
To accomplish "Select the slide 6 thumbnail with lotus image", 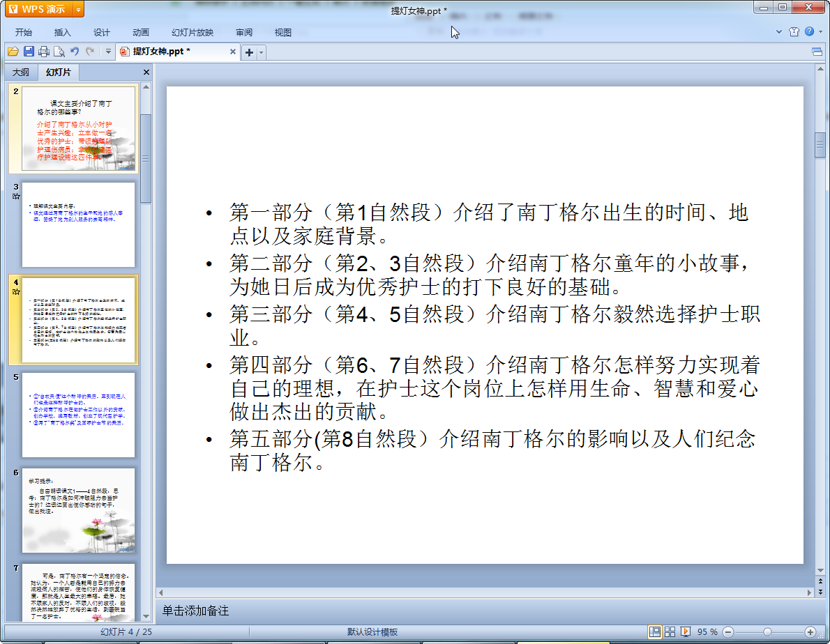I will [x=79, y=509].
